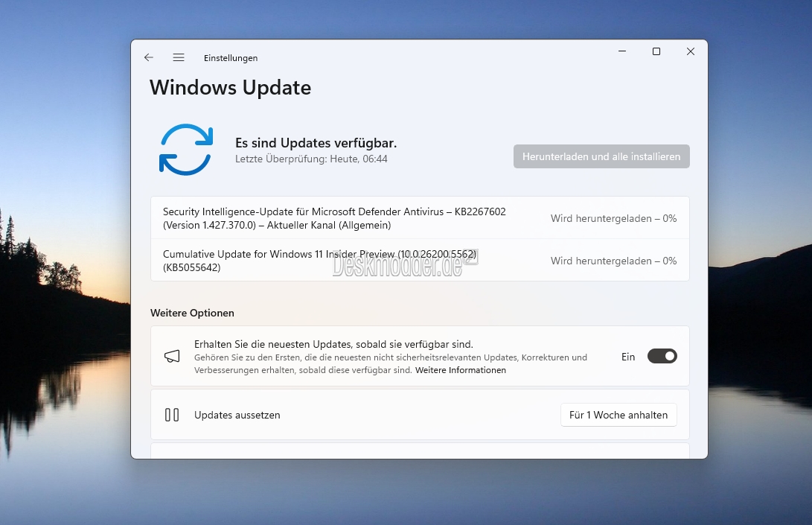The width and height of the screenshot is (812, 525).
Task: Close the Einstellungen window
Action: [690, 51]
